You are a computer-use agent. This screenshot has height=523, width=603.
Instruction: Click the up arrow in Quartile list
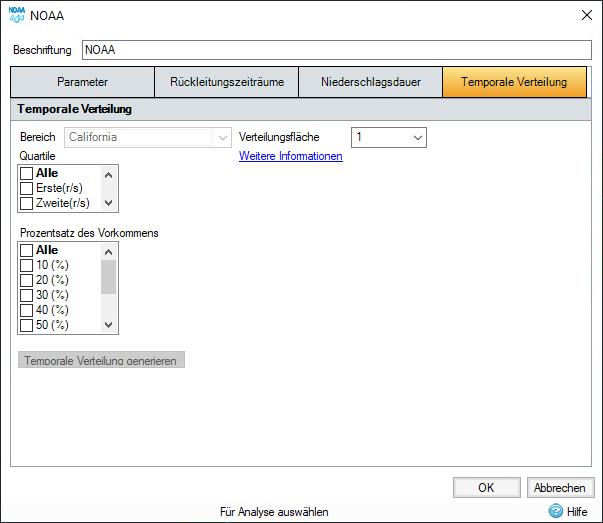point(108,175)
